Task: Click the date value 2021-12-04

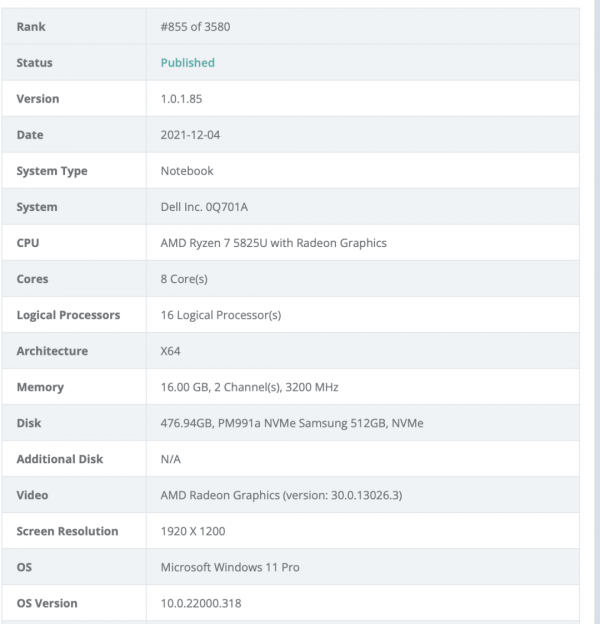Action: (190, 135)
